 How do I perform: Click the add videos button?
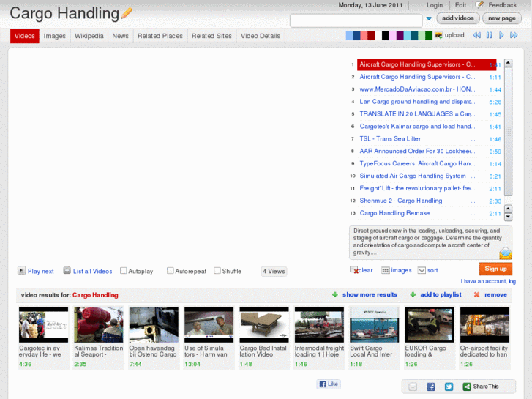[457, 18]
